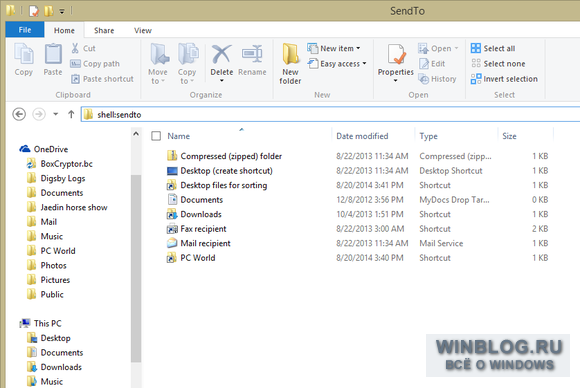Sort by the Type column header
Screen dimensions: 580x388
(x=428, y=136)
